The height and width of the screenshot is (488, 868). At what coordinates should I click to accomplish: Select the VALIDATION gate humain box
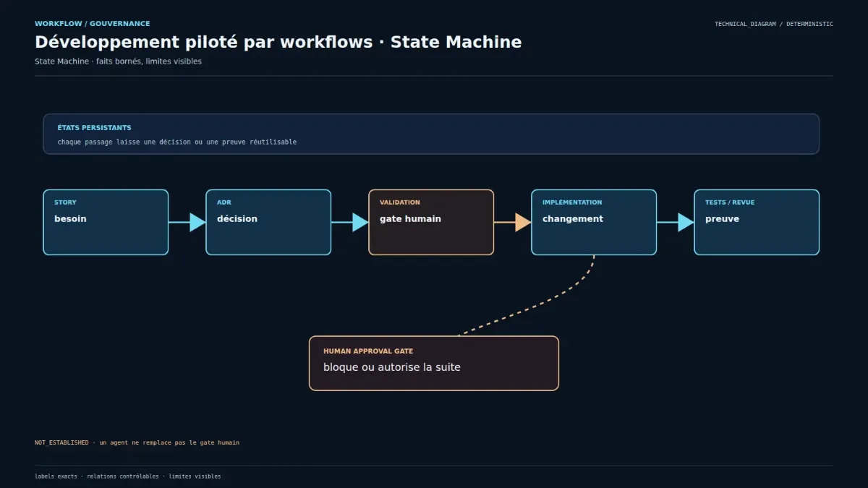coord(431,222)
